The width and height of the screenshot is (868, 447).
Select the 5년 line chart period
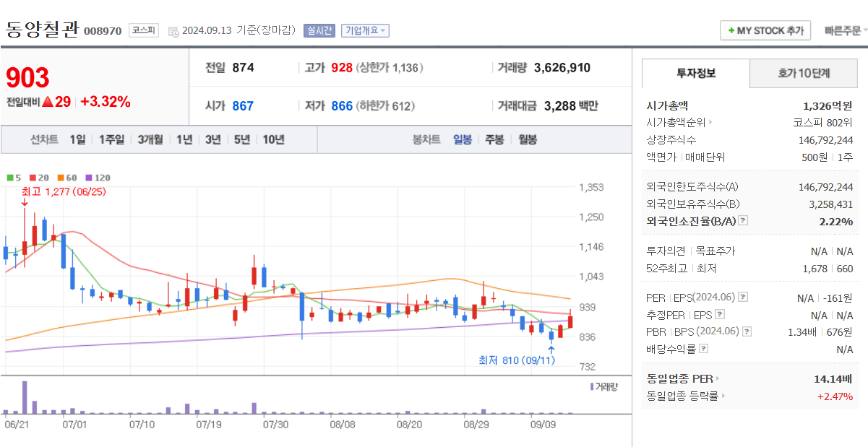241,139
